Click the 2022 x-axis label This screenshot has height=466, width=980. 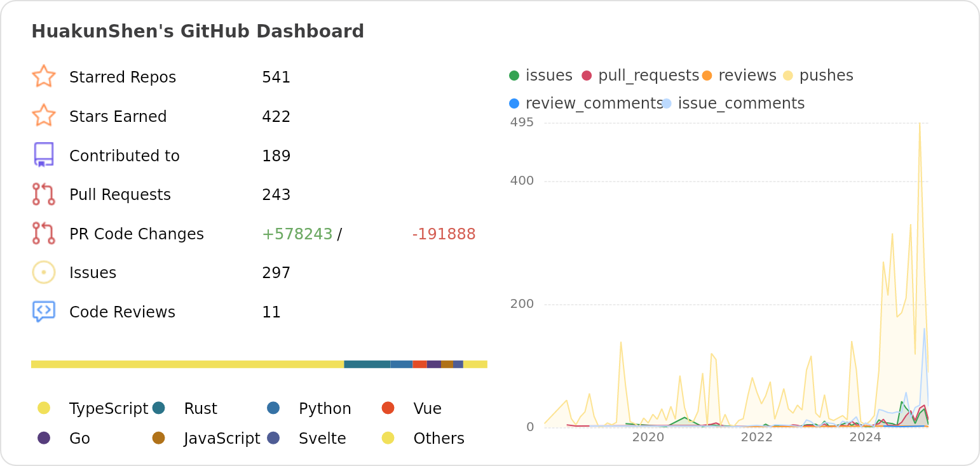[x=756, y=437]
